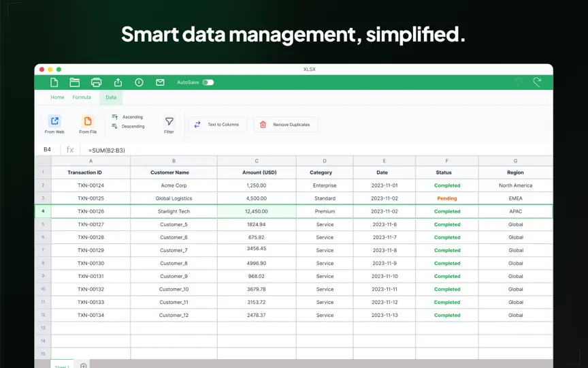Click the Status header cell

446,172
